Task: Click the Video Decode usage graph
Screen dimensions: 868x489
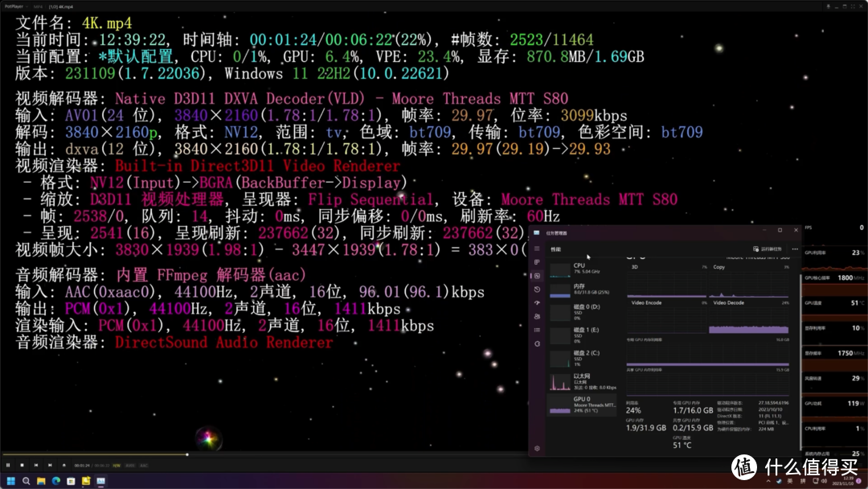Action: 749,320
